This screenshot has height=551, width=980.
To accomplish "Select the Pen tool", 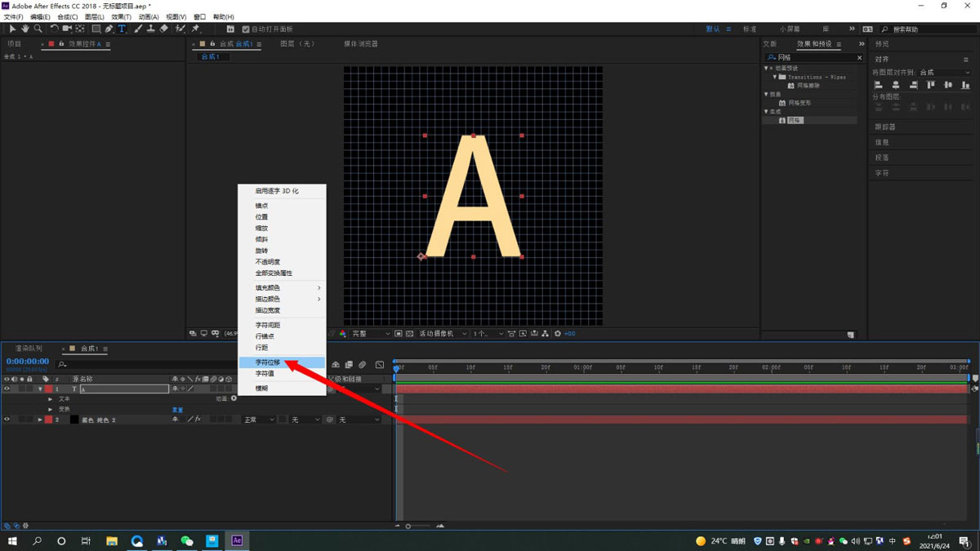I will [x=109, y=29].
